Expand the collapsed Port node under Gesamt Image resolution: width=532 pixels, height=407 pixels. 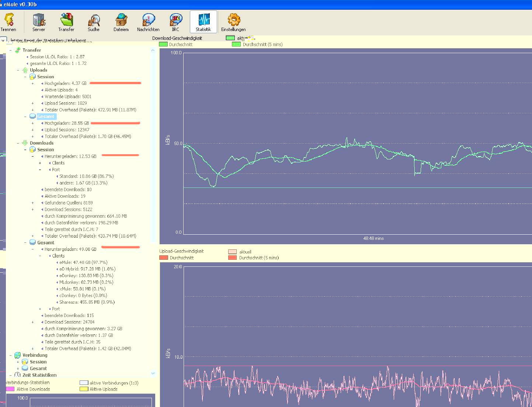tap(40, 309)
